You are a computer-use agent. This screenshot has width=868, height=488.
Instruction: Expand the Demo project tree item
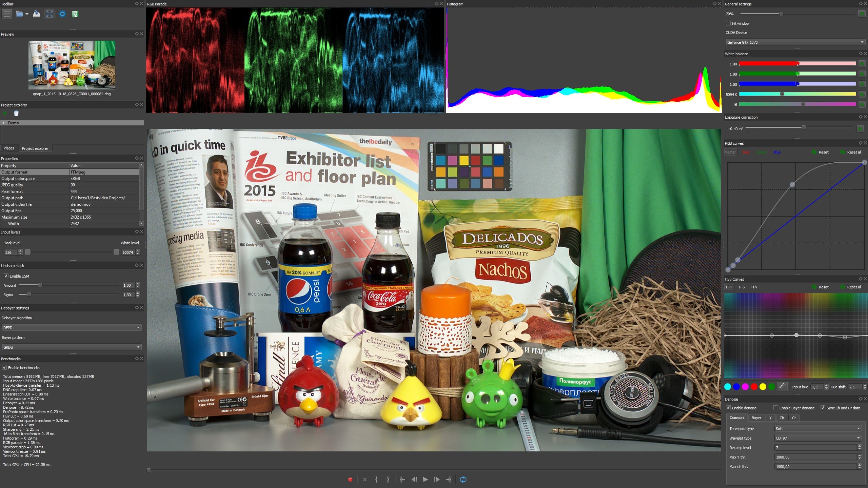pos(4,123)
